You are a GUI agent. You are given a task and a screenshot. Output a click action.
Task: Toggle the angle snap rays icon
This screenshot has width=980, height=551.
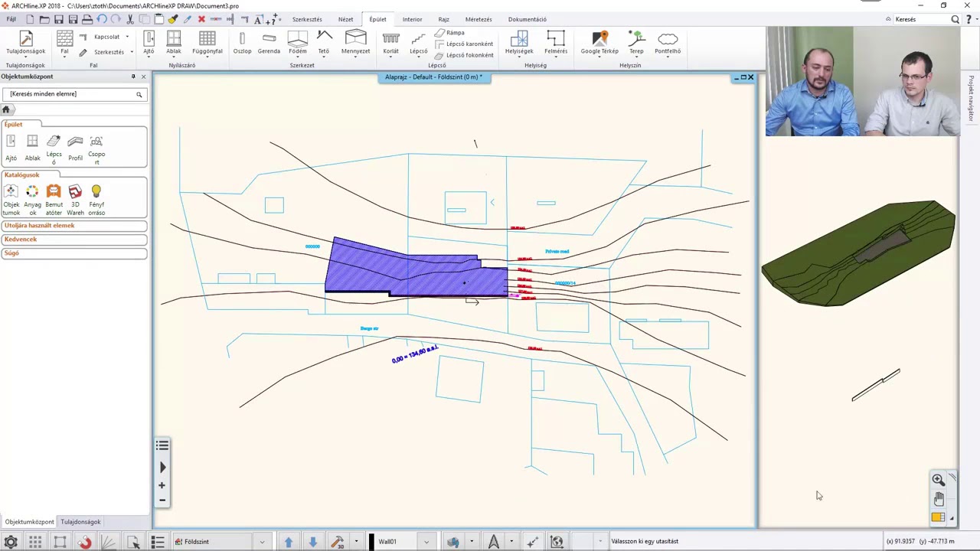[x=108, y=542]
